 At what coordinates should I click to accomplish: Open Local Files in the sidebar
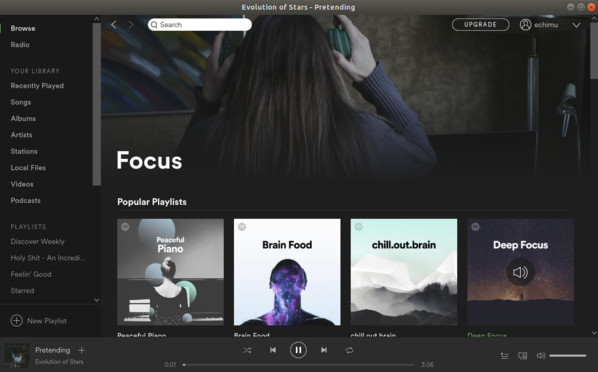pyautogui.click(x=28, y=168)
